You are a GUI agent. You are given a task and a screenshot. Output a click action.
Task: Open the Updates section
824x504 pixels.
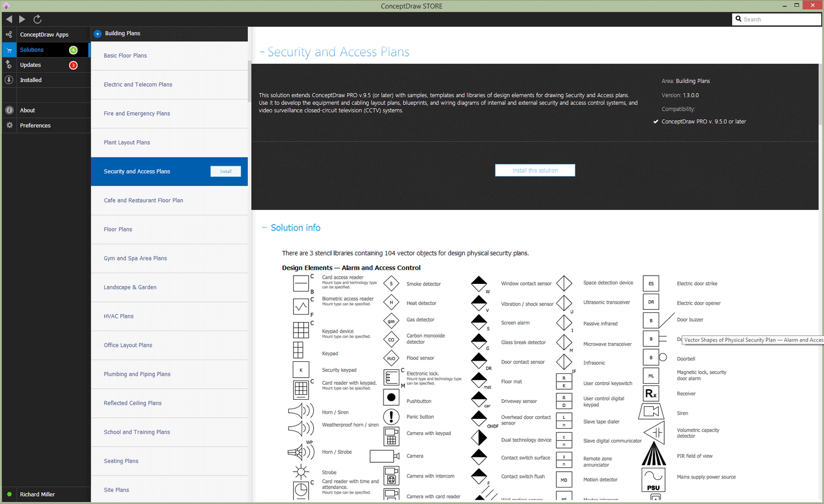click(30, 65)
